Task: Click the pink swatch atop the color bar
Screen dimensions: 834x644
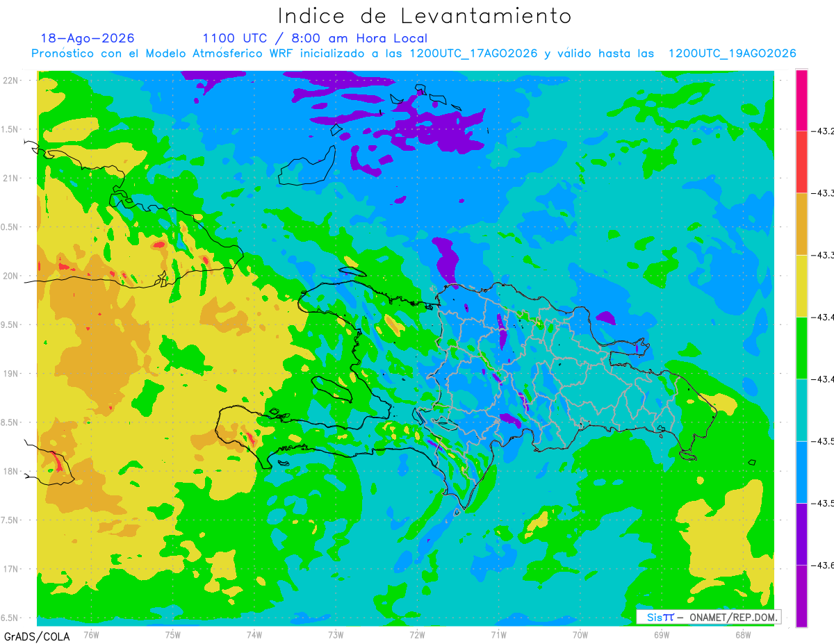Action: (801, 100)
